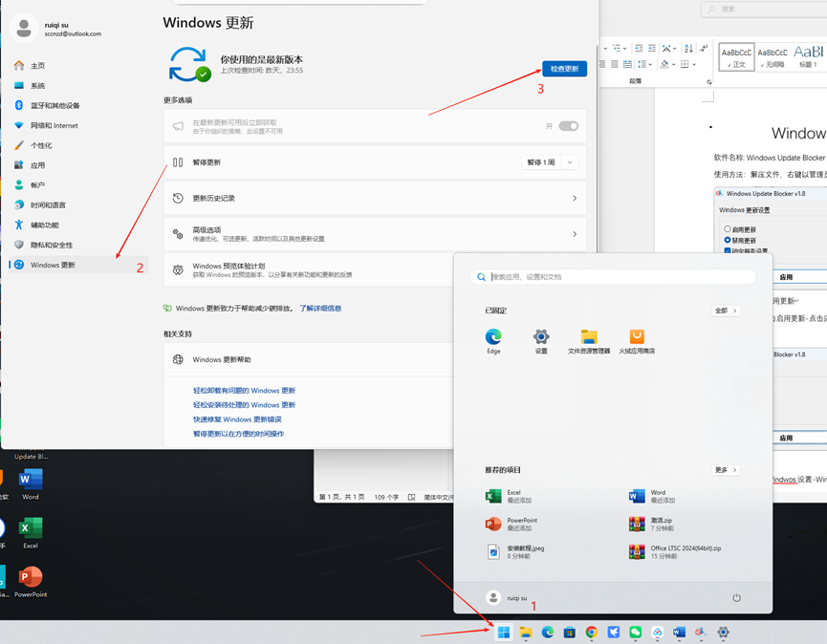The image size is (827, 644).
Task: Open 文件资源管理器 in the Start menu
Action: tap(589, 337)
